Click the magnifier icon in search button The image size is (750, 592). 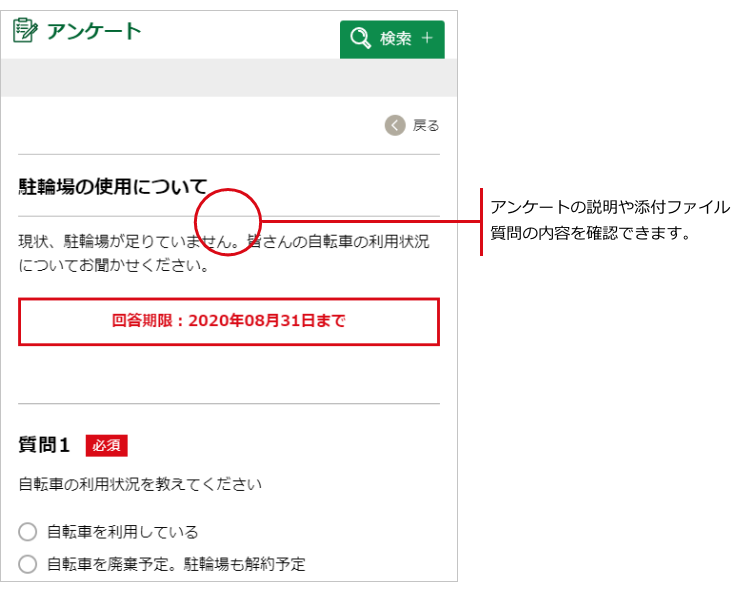pyautogui.click(x=360, y=39)
